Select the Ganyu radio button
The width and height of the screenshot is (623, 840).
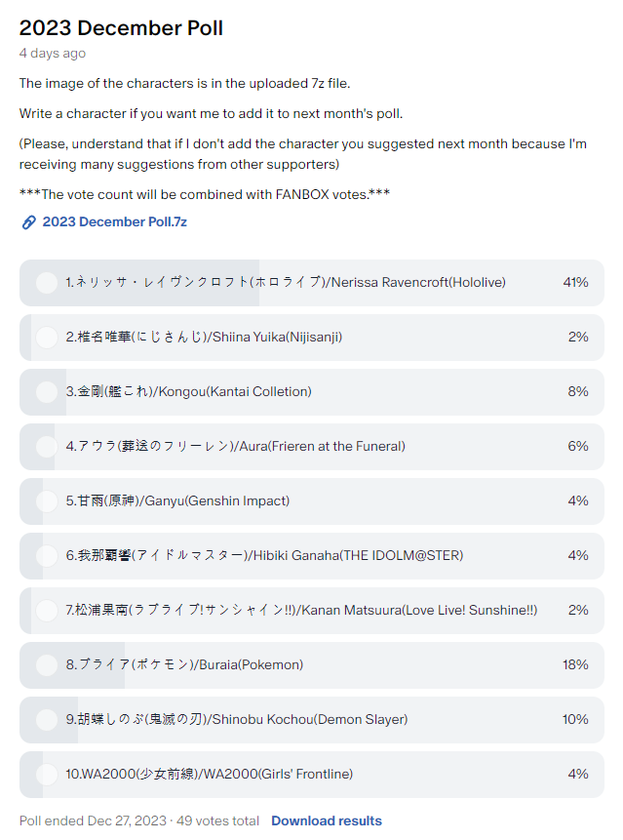click(x=46, y=501)
